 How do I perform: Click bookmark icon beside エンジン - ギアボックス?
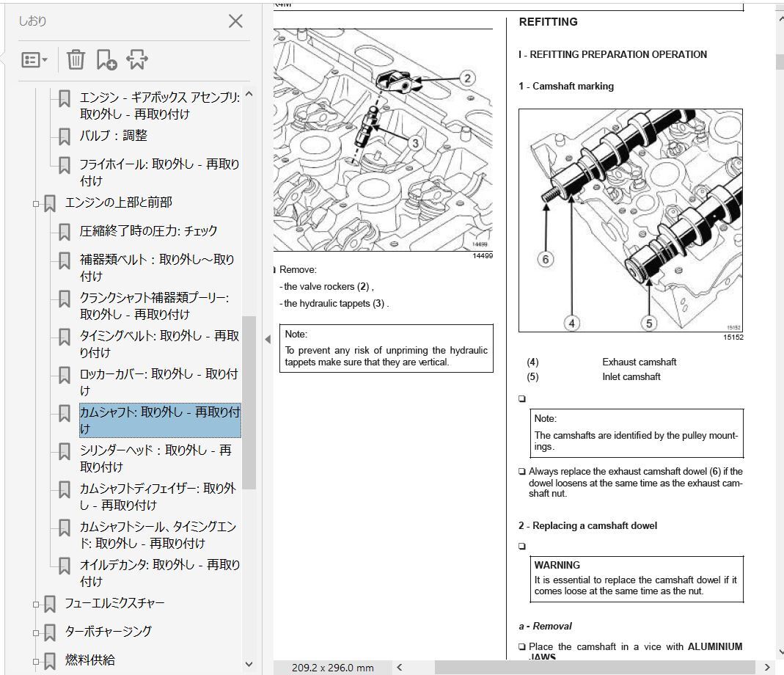coord(64,98)
